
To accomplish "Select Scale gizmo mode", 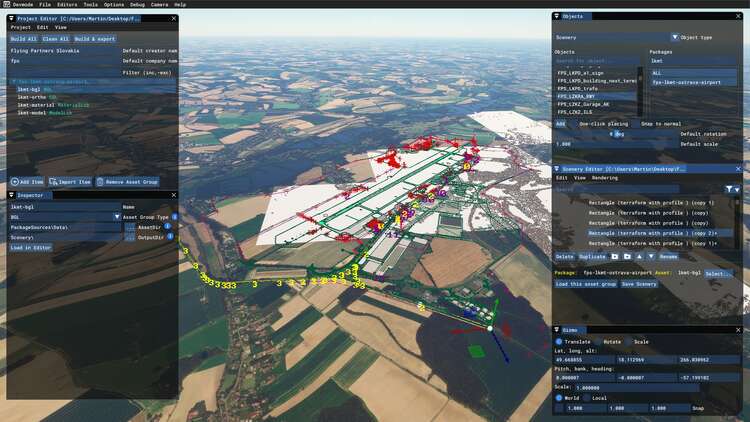I will point(628,342).
